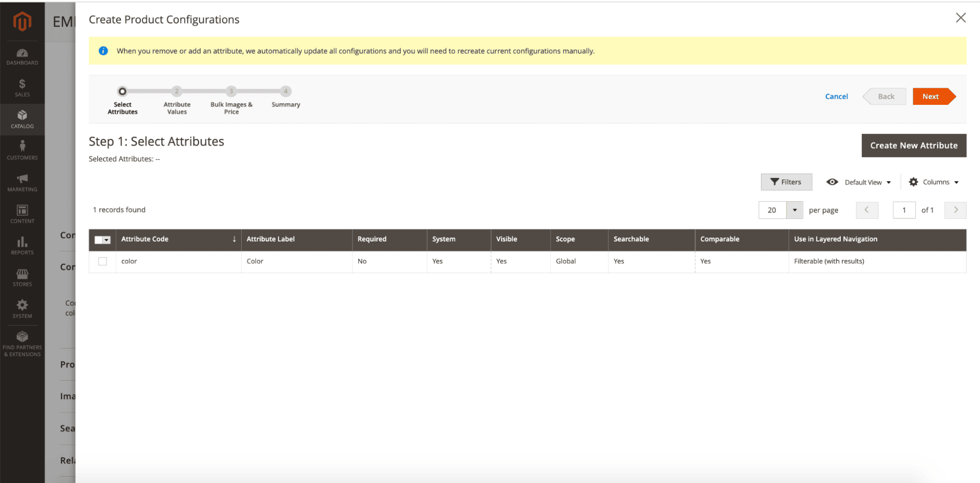Open the Dashboard sidebar icon
980x483 pixels.
pyautogui.click(x=22, y=57)
